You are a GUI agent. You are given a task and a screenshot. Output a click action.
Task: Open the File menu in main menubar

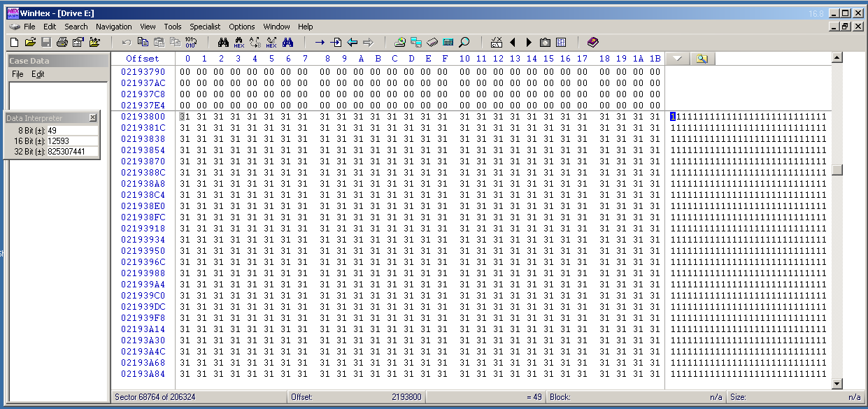[x=29, y=27]
